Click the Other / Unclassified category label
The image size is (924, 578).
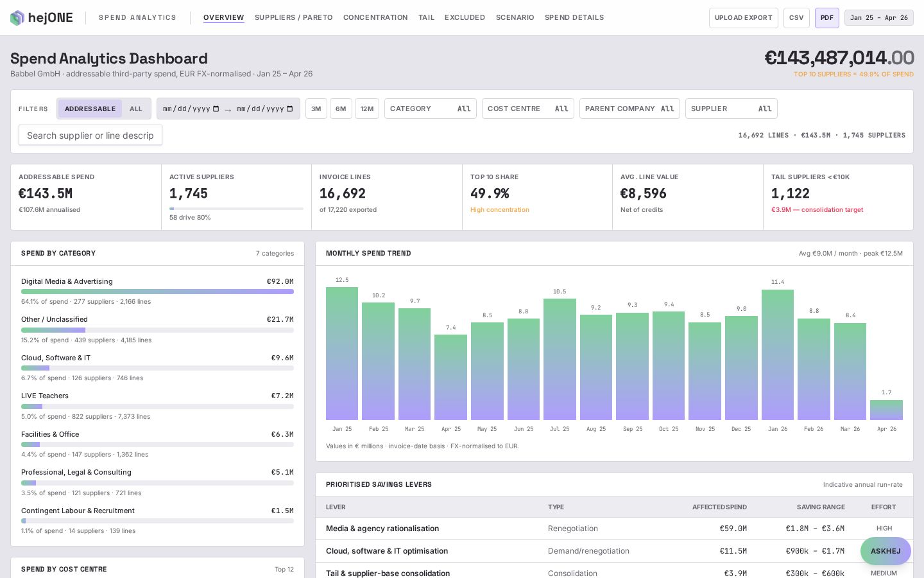pyautogui.click(x=55, y=319)
